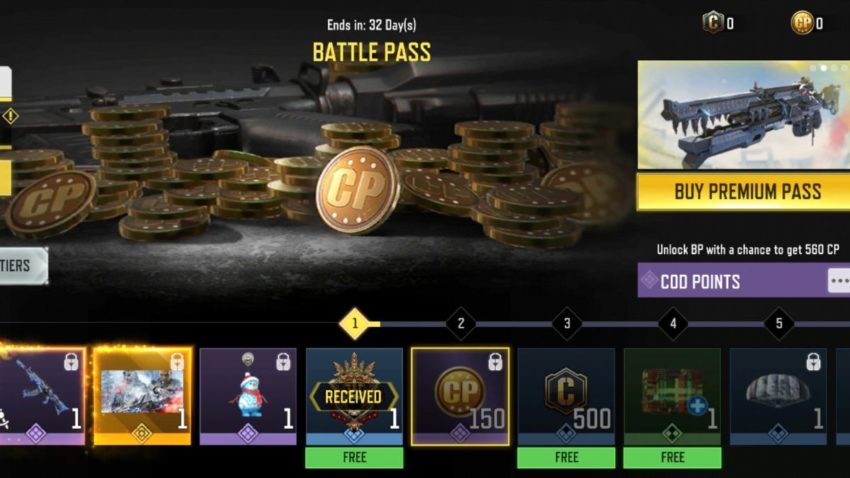Switch banner using carousel page dots
850x478 pixels.
tap(828, 68)
